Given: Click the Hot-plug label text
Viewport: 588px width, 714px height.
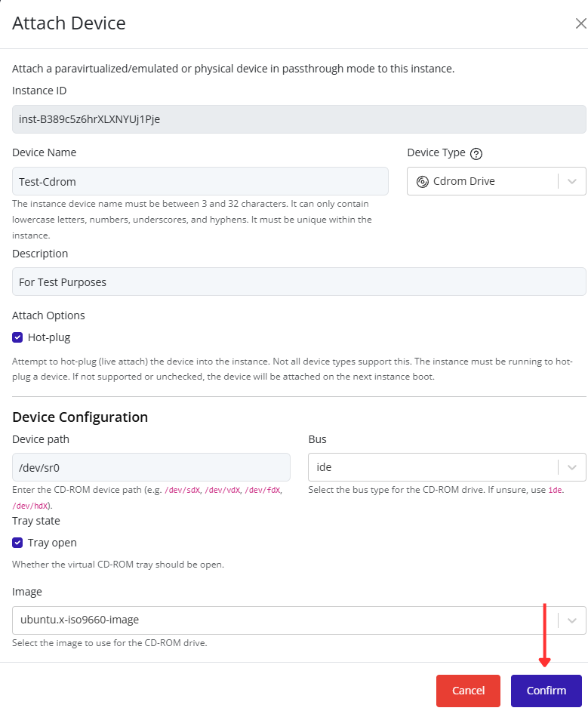Looking at the screenshot, I should point(49,337).
